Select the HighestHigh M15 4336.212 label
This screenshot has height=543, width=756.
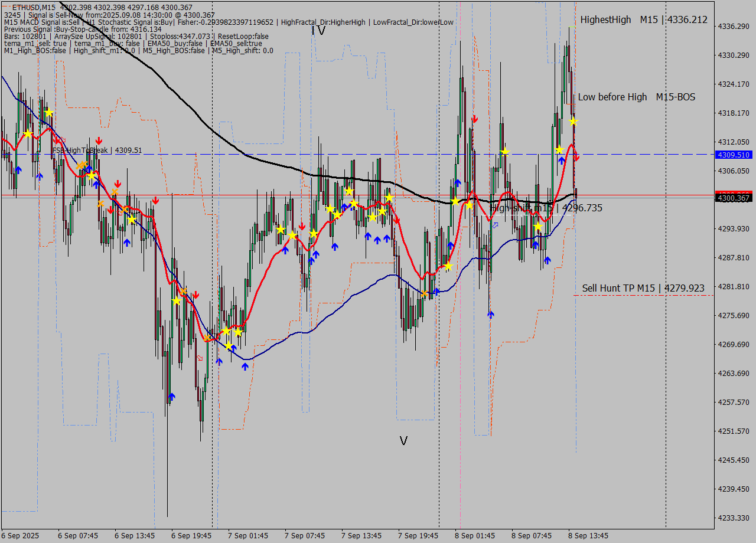643,19
